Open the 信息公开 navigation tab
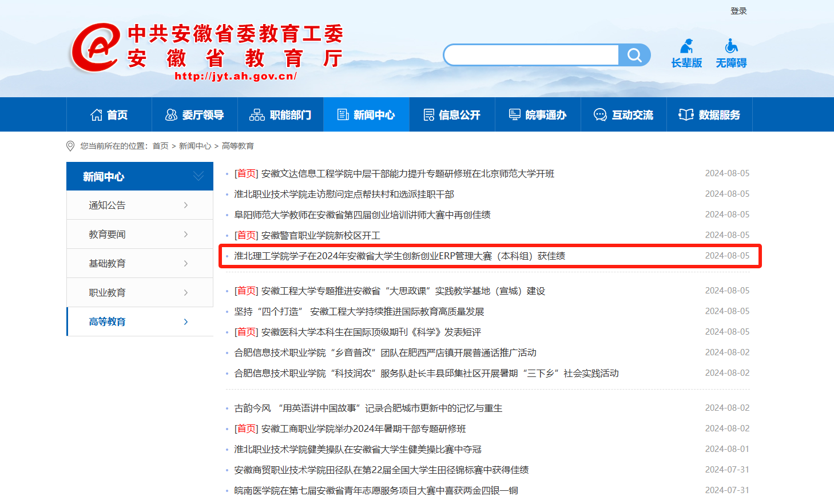Viewport: 834px width, 504px height. pyautogui.click(x=452, y=115)
